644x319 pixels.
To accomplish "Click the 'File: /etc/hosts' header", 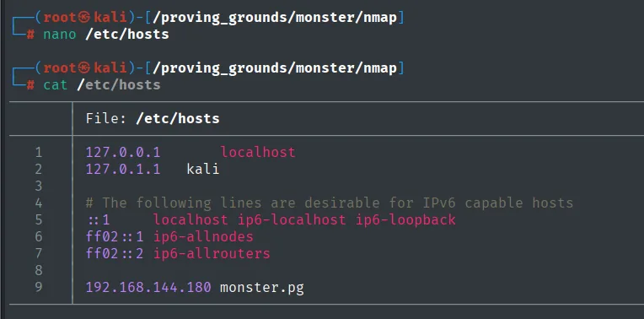I will (153, 119).
